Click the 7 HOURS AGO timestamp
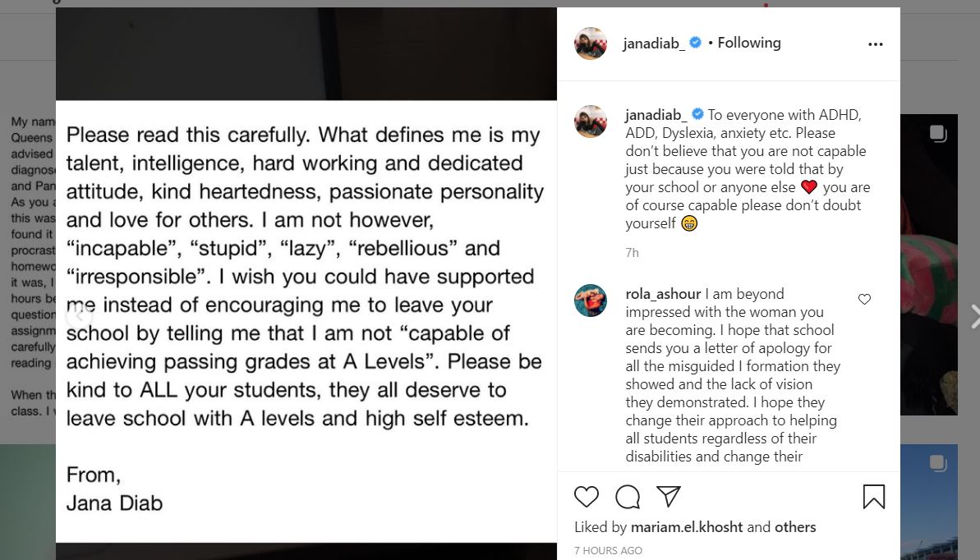Image resolution: width=980 pixels, height=560 pixels. click(x=608, y=550)
